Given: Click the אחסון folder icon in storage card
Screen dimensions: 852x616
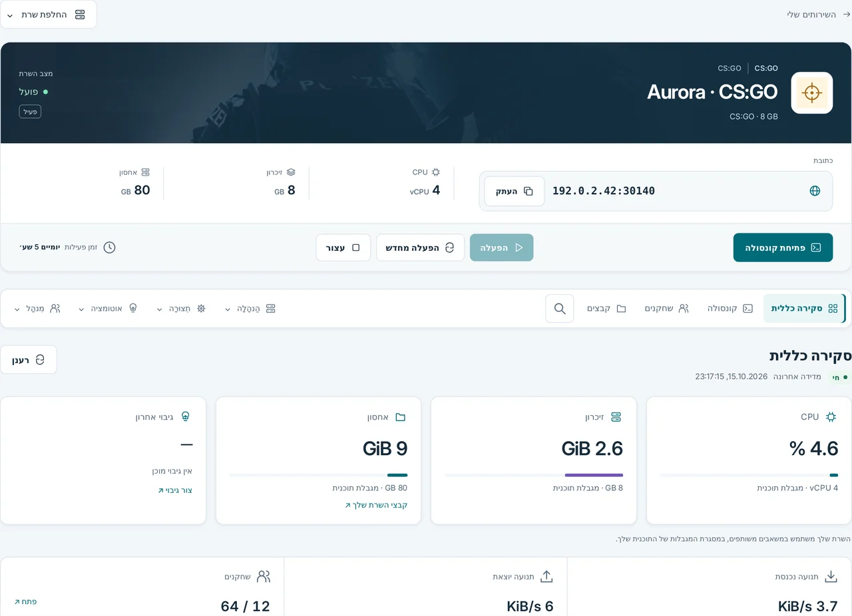Looking at the screenshot, I should [400, 417].
